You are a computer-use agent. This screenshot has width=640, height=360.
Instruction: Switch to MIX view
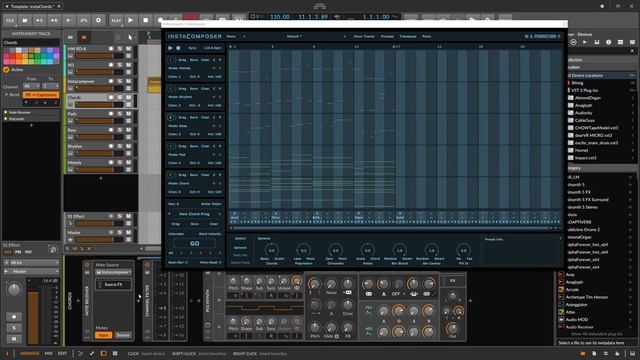48,353
